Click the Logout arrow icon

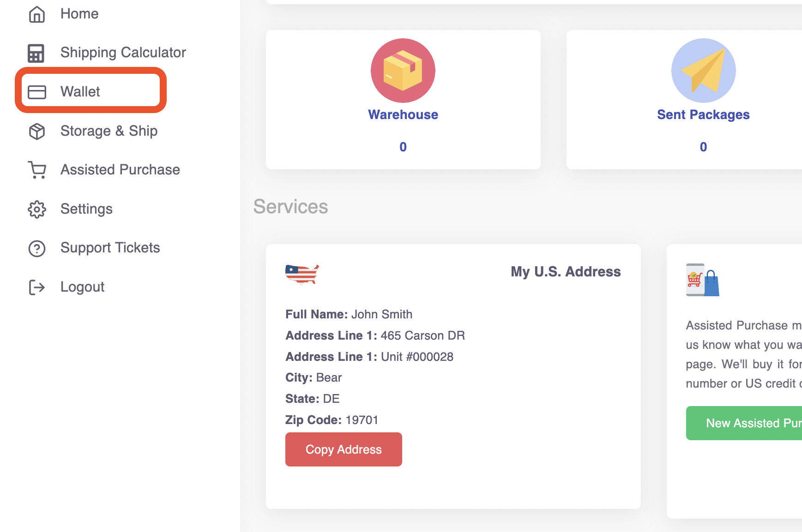[x=37, y=287]
